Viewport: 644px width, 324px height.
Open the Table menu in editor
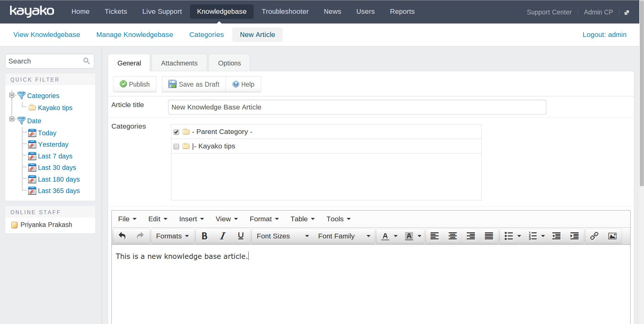click(x=302, y=219)
